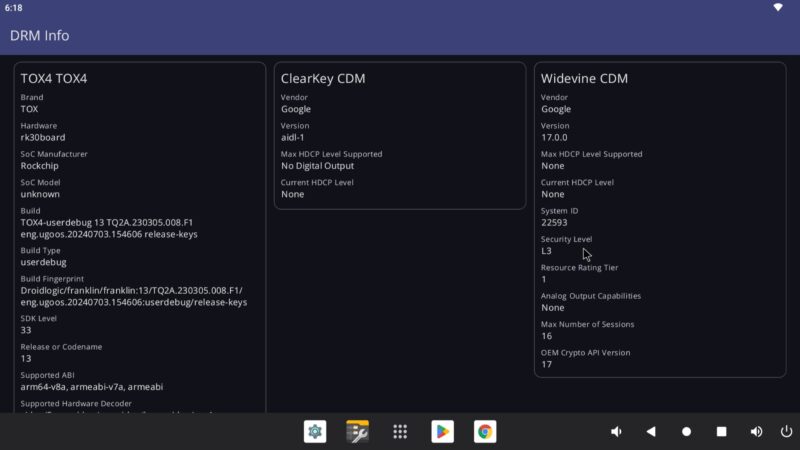Launch the file tools app with wrench icon
Viewport: 800px width, 450px height.
pos(358,431)
